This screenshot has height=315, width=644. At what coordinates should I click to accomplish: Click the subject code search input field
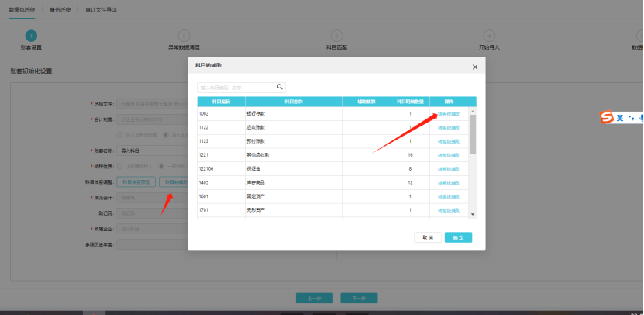[236, 87]
